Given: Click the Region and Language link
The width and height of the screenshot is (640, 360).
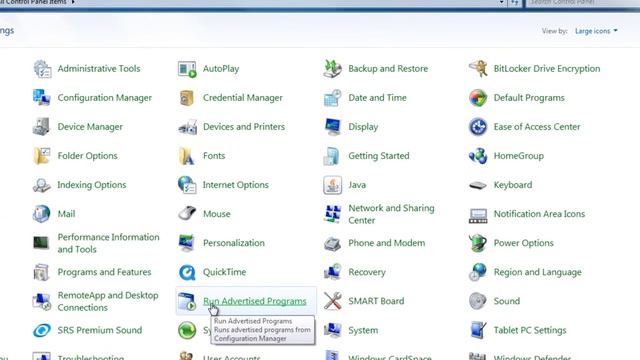Looking at the screenshot, I should pos(538,272).
